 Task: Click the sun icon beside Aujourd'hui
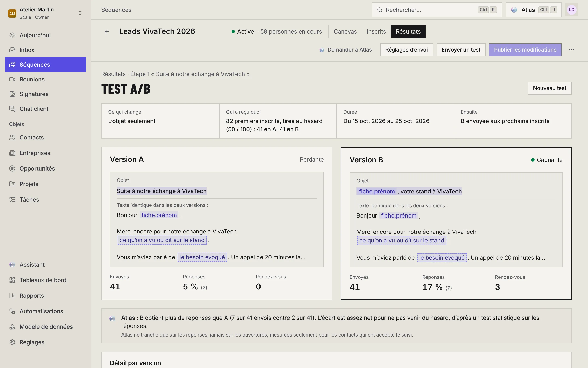(12, 35)
